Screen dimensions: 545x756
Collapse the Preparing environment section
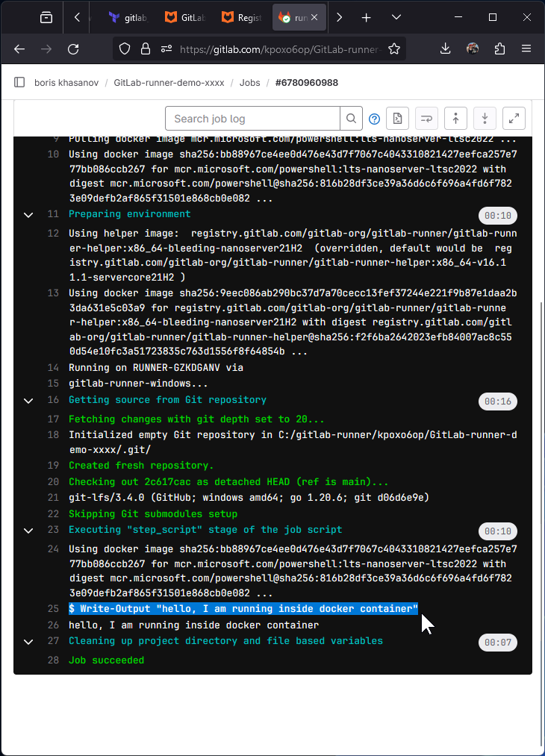pos(28,215)
